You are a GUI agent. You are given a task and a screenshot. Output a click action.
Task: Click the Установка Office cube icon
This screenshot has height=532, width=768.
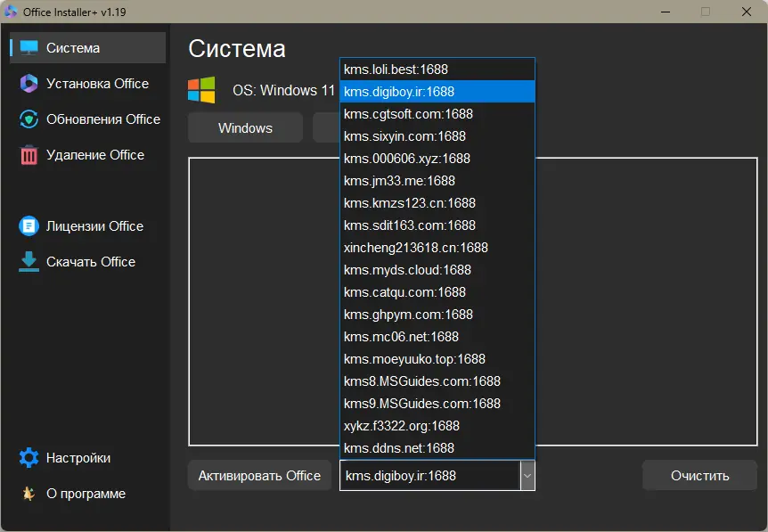pos(28,83)
